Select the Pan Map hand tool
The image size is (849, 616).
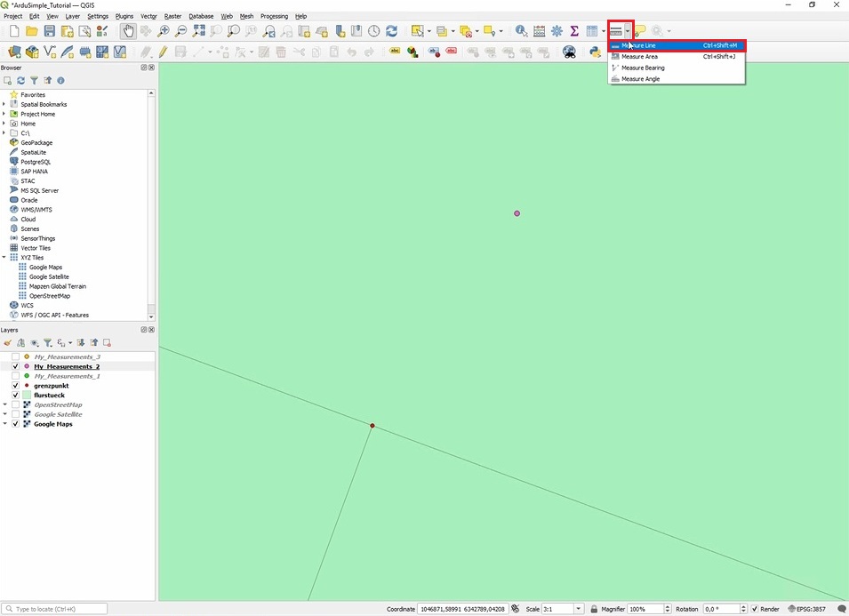pyautogui.click(x=128, y=31)
